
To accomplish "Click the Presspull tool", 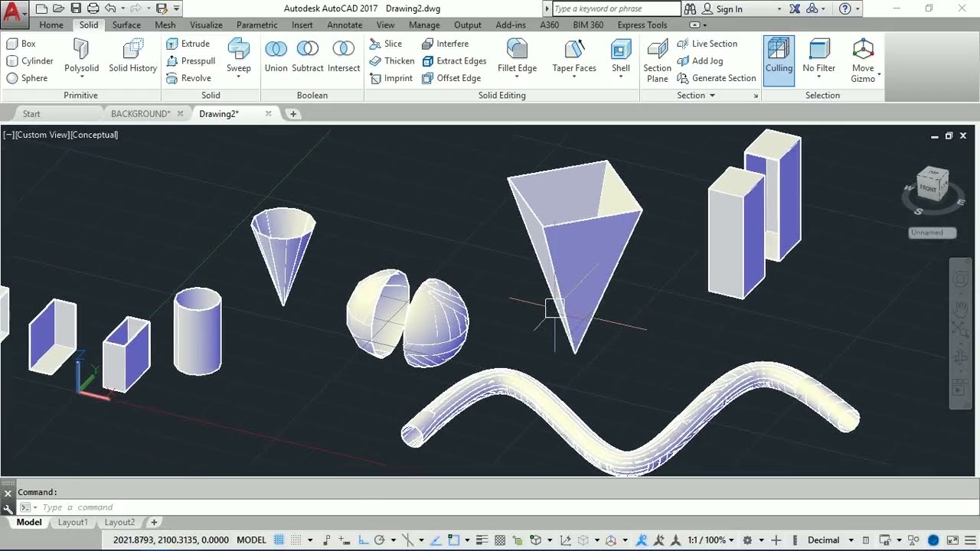I will tap(190, 60).
